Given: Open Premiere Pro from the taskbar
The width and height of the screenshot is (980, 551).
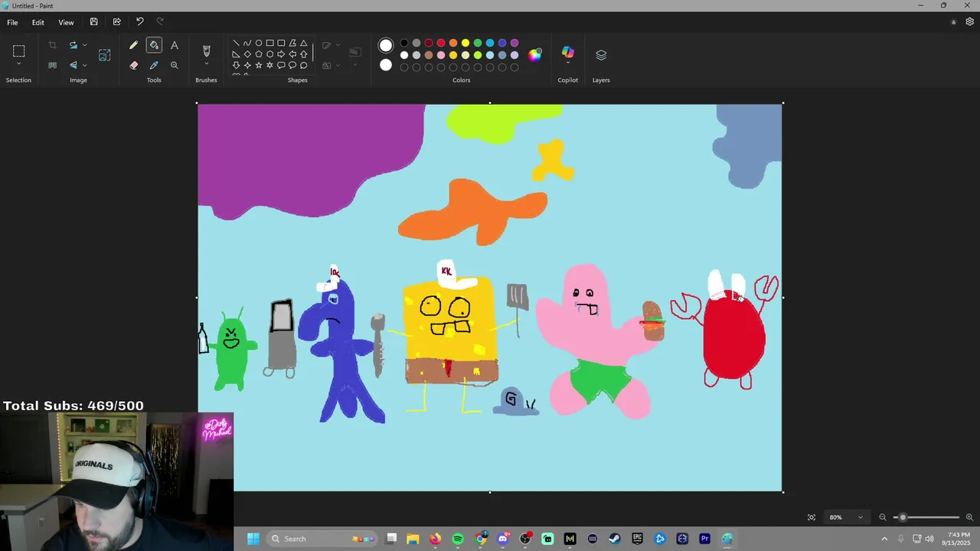Looking at the screenshot, I should tap(704, 539).
